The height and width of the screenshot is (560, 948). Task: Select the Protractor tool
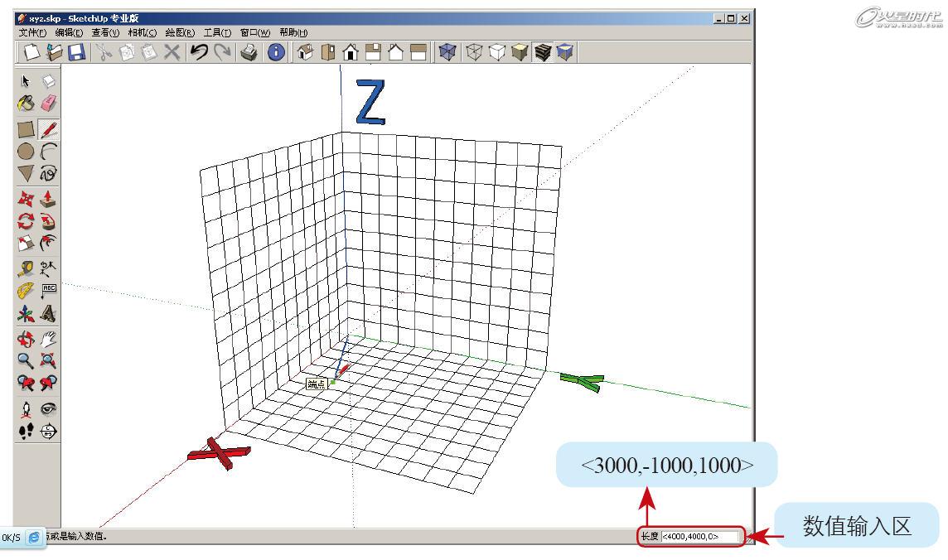tap(26, 291)
